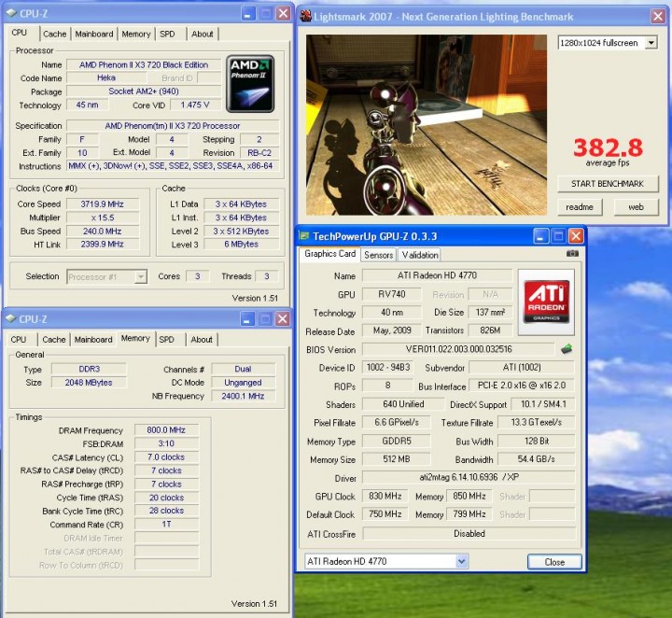Screen dimensions: 672x618
Task: Click the ATI CrossFire Disabled field
Action: (x=469, y=534)
